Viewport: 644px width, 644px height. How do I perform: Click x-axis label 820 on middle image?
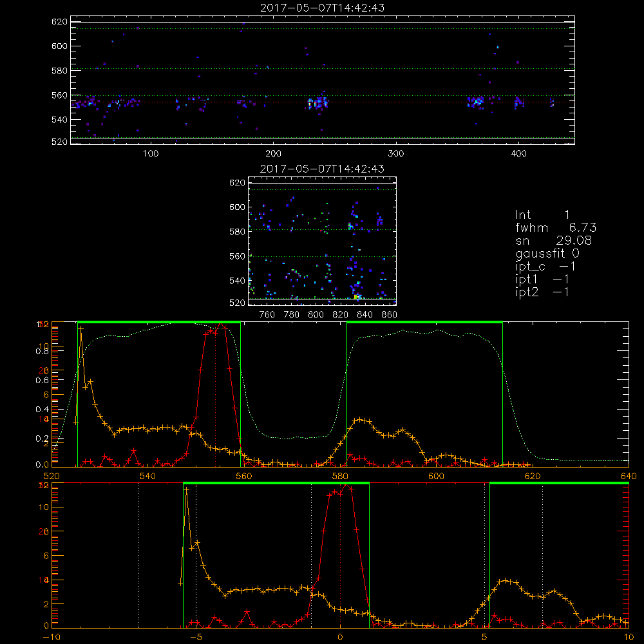(x=341, y=315)
